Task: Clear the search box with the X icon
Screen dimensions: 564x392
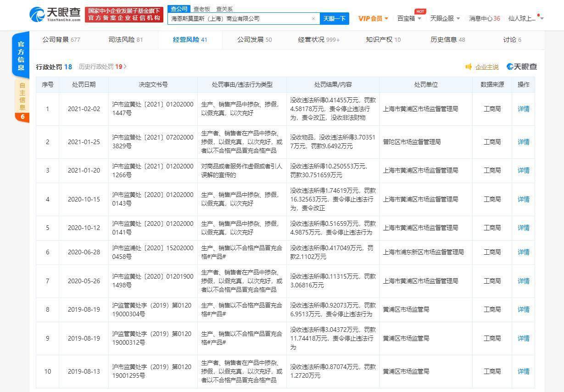Action: tap(313, 19)
